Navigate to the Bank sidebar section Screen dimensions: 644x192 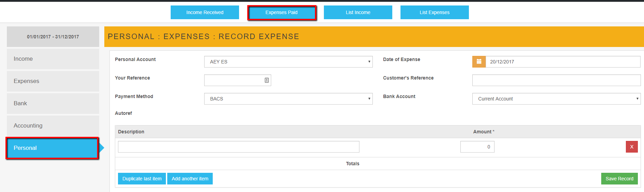pyautogui.click(x=53, y=104)
